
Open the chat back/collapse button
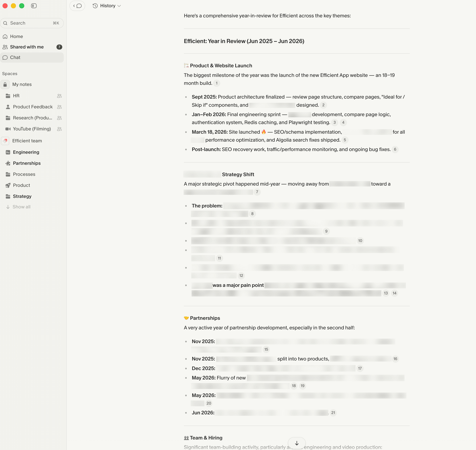[77, 6]
